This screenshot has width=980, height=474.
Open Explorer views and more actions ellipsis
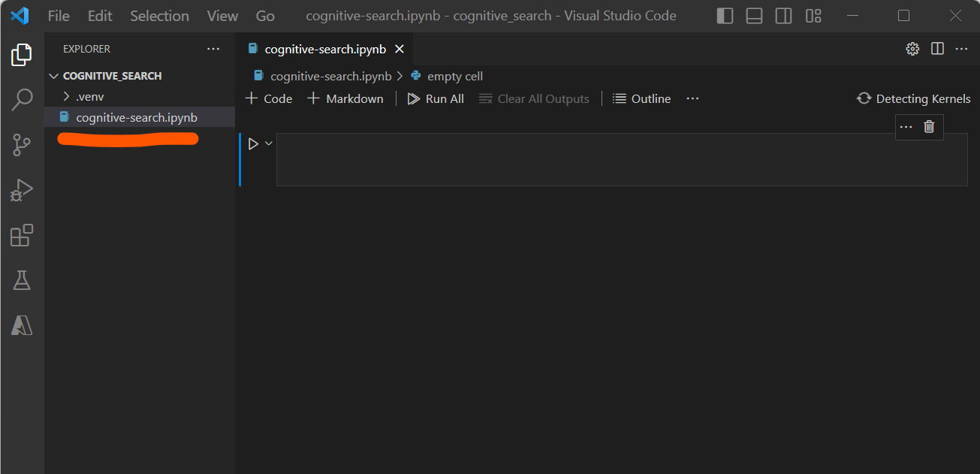click(x=213, y=49)
